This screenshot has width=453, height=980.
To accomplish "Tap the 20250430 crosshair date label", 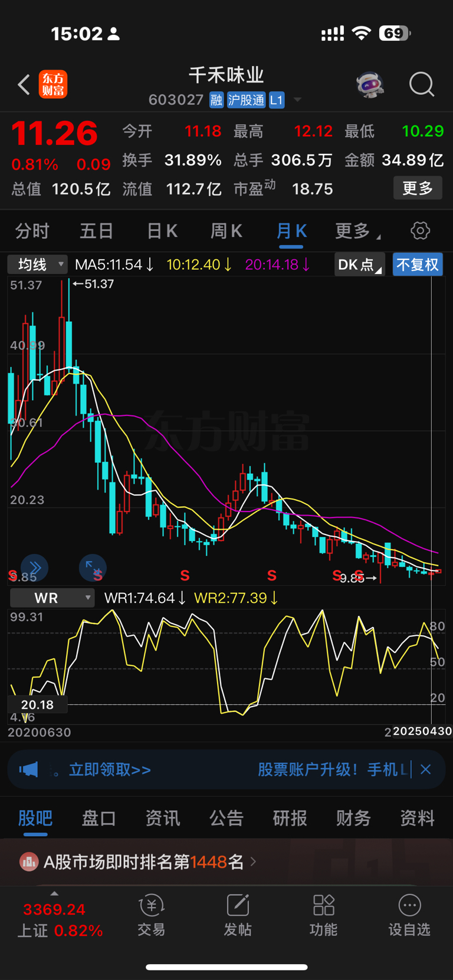I will (x=422, y=731).
